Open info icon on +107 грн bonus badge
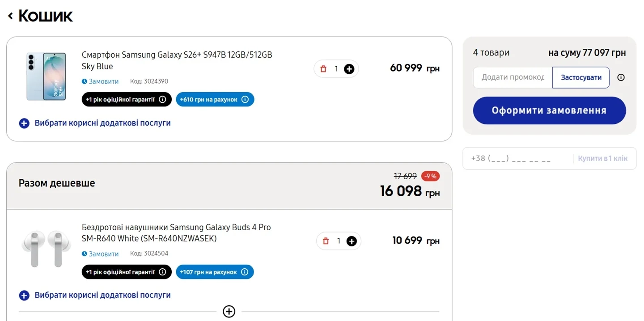This screenshot has height=321, width=644. 245,272
